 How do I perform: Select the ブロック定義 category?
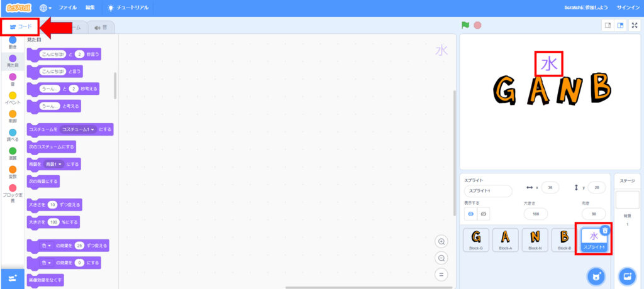(x=13, y=194)
